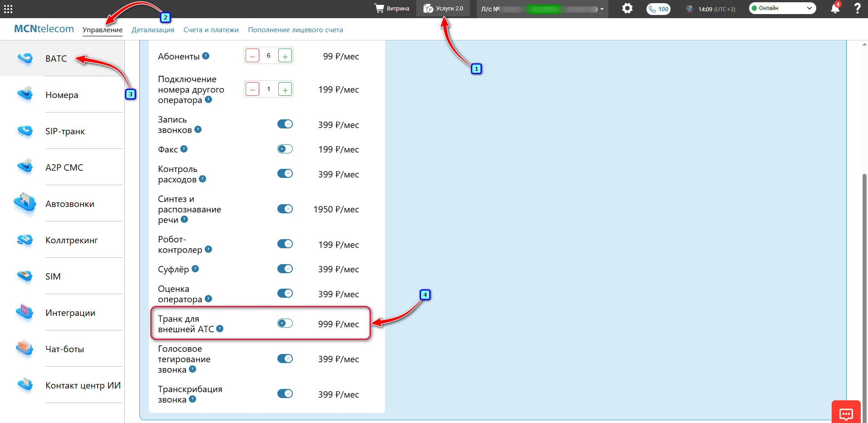The width and height of the screenshot is (868, 423).
Task: Enable the Транк для внешней АТС toggle
Action: (x=285, y=323)
